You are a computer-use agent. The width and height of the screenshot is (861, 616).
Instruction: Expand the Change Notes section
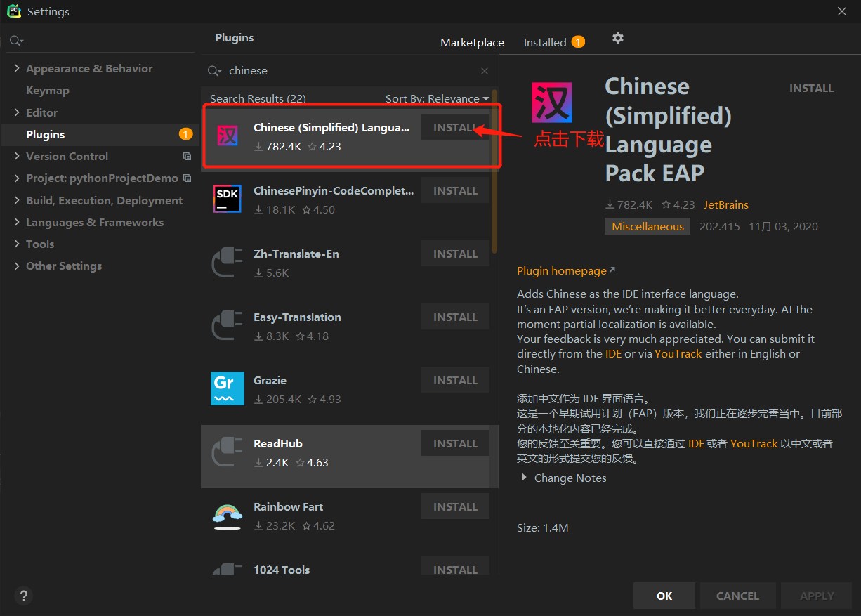click(x=524, y=478)
